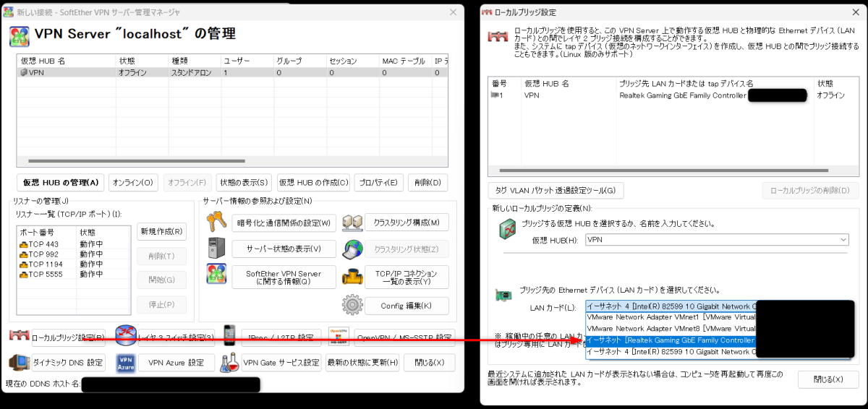868x409 pixels.
Task: Select VMware Network Adapter VMnet8 option
Action: pyautogui.click(x=671, y=329)
